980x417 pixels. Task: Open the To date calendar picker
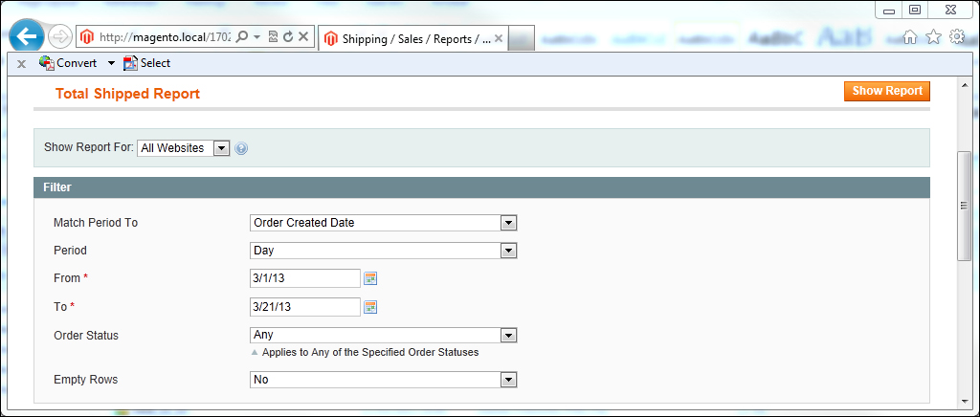370,307
